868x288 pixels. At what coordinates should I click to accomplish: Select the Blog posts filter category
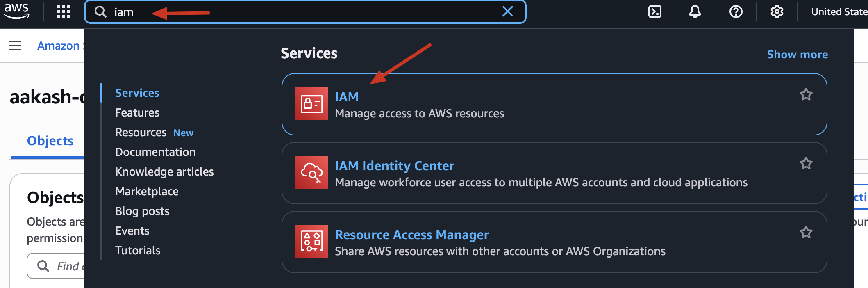click(142, 211)
